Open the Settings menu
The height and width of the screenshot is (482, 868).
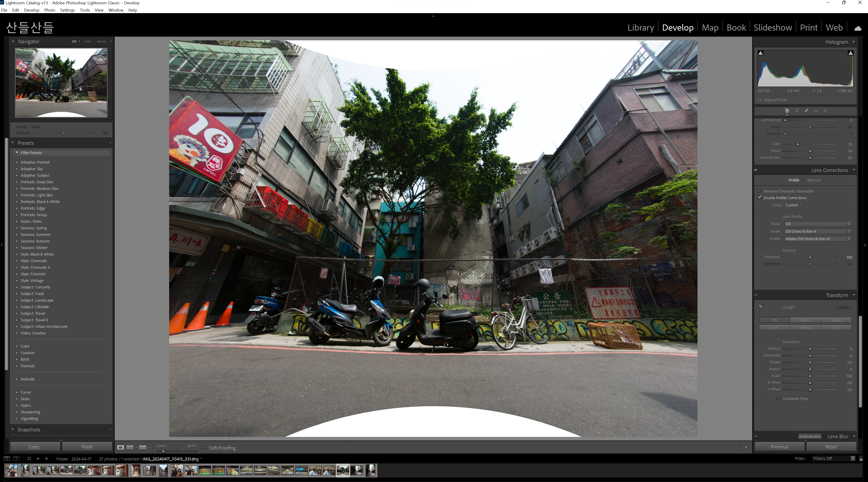(67, 10)
